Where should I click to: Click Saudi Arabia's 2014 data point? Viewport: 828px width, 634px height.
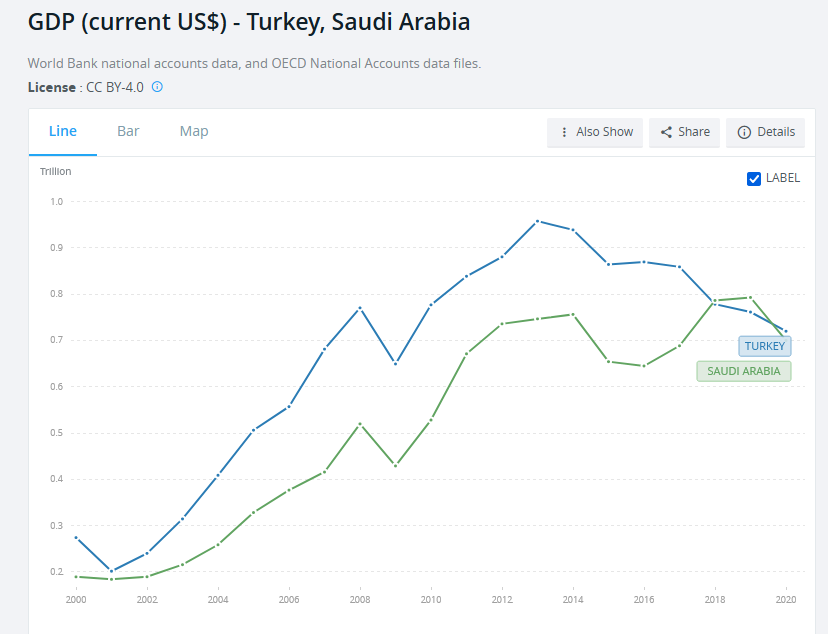click(572, 314)
